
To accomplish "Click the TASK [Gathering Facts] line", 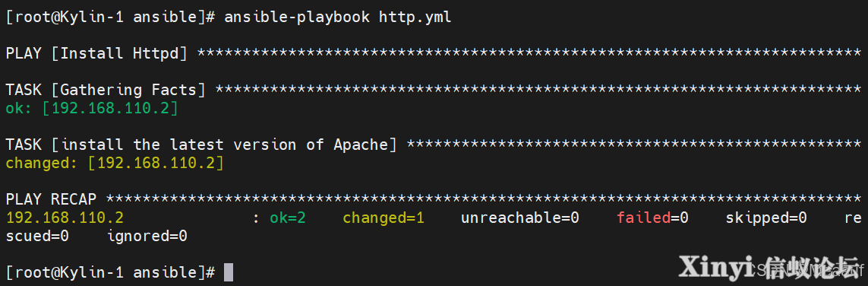I will pyautogui.click(x=434, y=90).
